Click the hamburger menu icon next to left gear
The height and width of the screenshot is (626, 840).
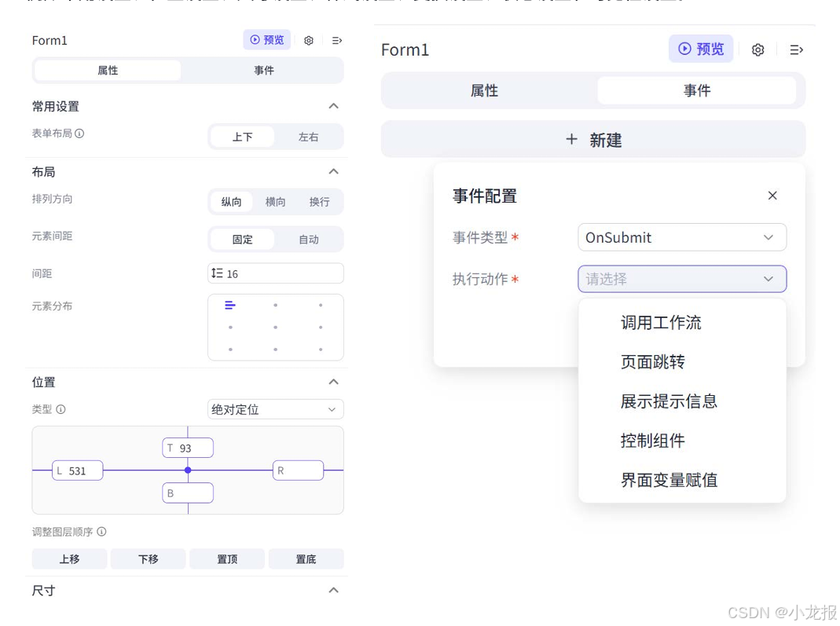click(x=337, y=40)
